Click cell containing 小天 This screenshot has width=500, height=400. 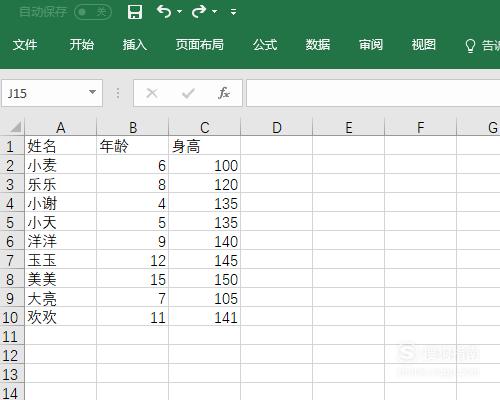pyautogui.click(x=61, y=222)
